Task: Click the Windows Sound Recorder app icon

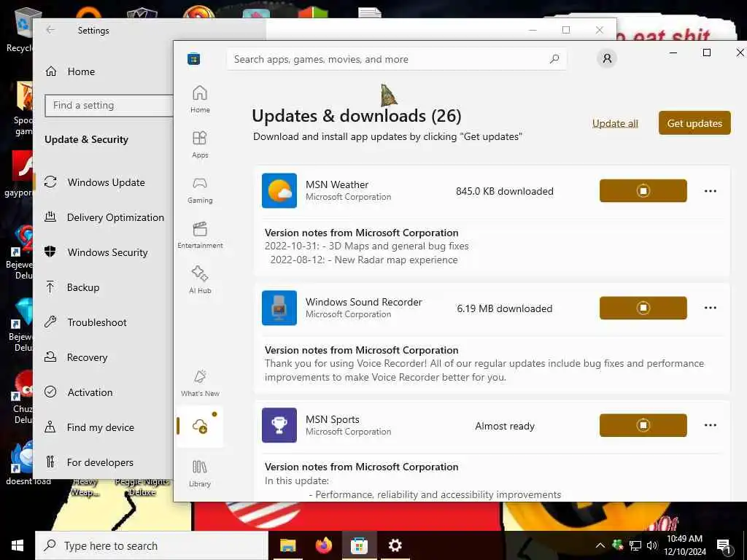Action: [279, 308]
